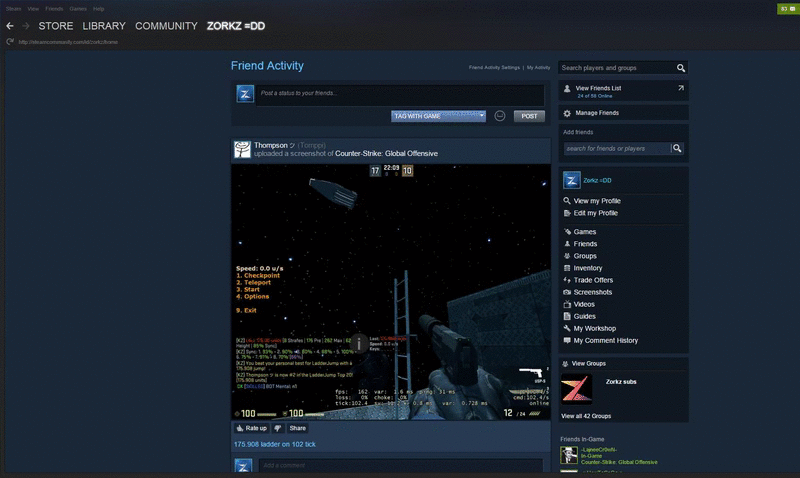This screenshot has height=478, width=800.
Task: Open the Groups link
Action: point(585,256)
